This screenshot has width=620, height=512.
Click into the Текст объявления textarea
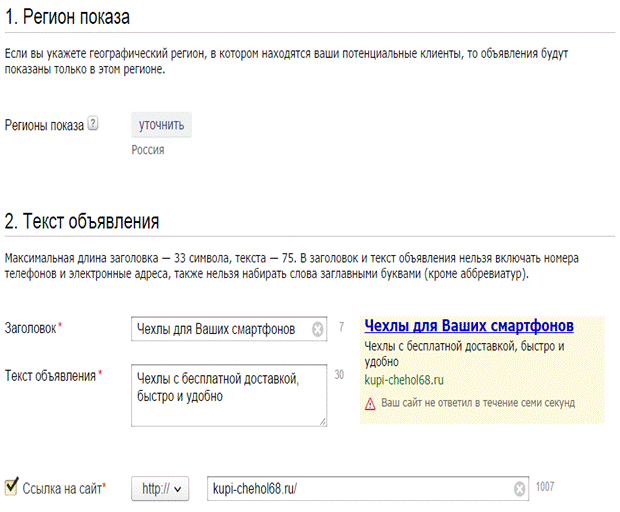229,395
